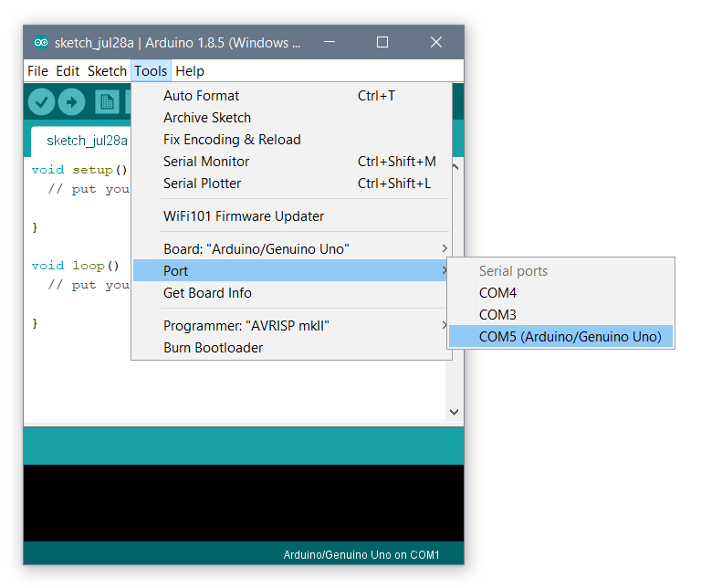This screenshot has height=588, width=701.
Task: Click the Upload arrow toolbar icon
Action: point(71,101)
